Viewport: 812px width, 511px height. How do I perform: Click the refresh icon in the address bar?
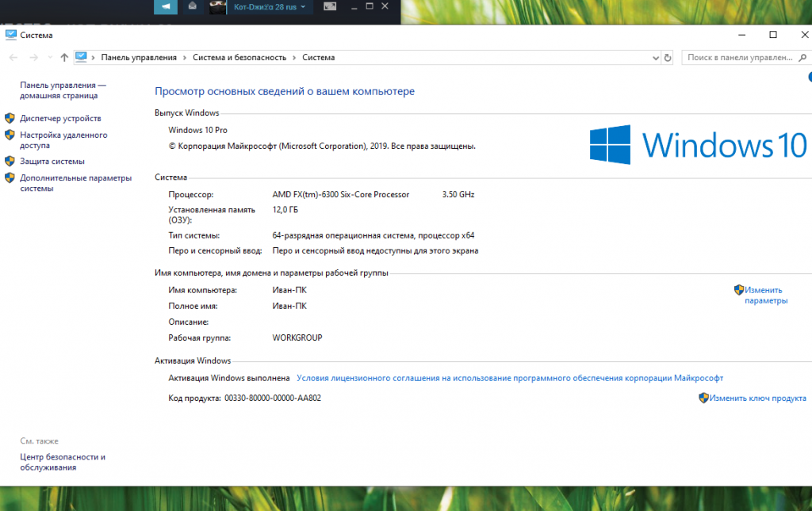point(668,58)
